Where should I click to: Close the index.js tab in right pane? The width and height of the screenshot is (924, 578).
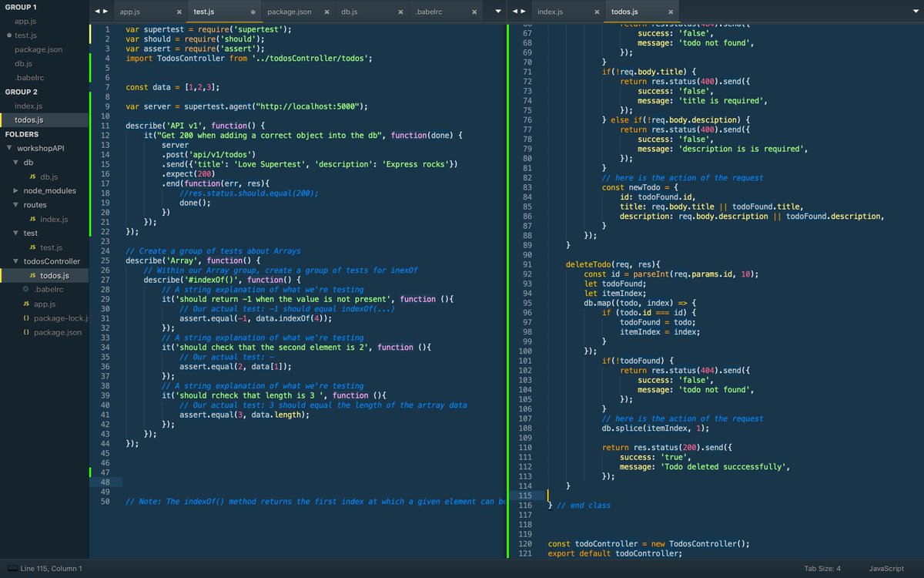coord(596,12)
